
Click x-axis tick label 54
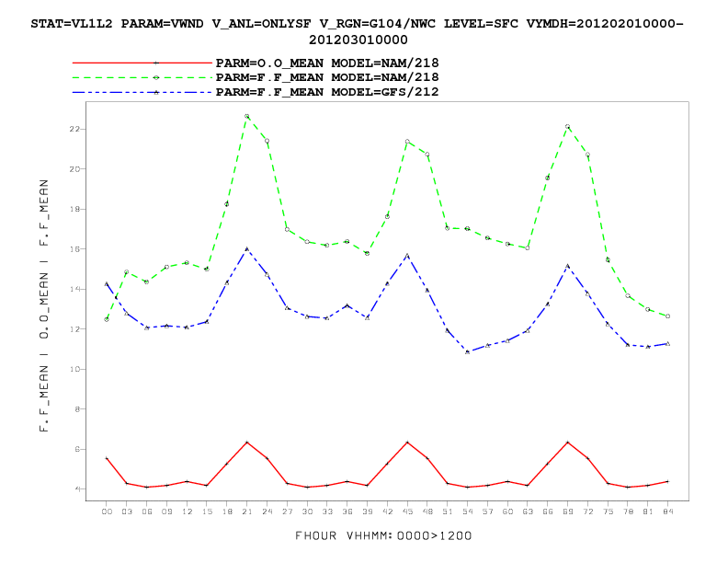(468, 511)
